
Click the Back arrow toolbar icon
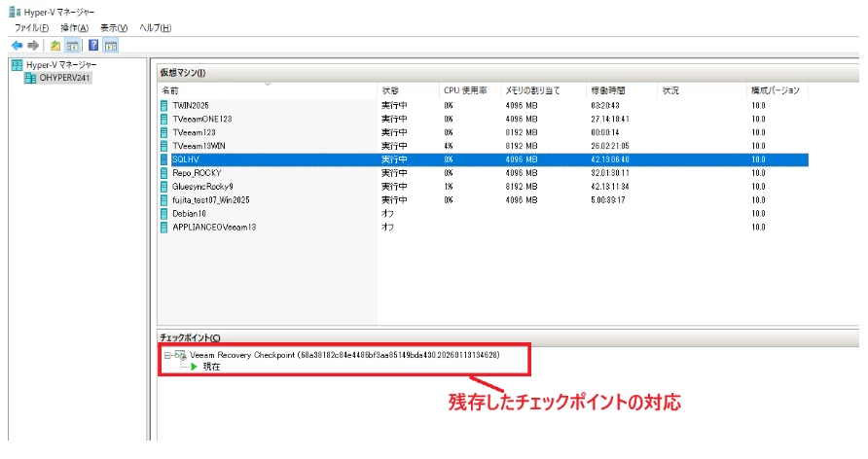click(18, 46)
